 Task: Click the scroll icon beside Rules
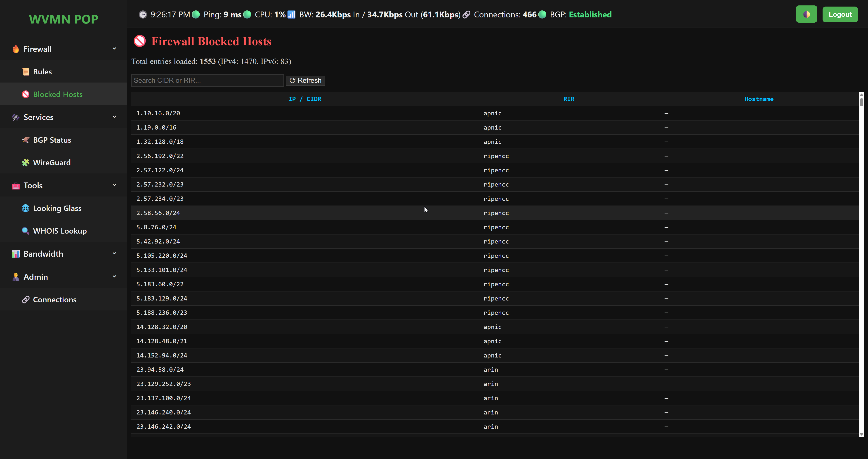[26, 72]
